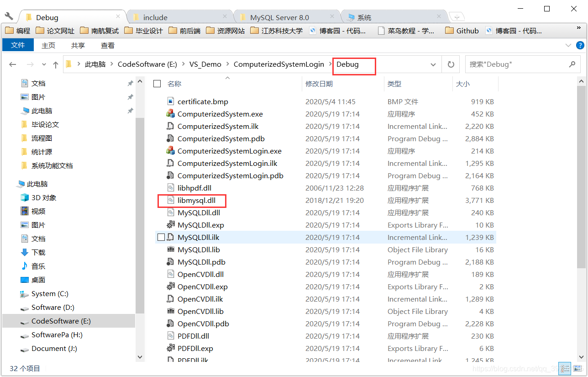Select the Document (J:) drive
Screen dimensions: 588x377
pos(48,348)
